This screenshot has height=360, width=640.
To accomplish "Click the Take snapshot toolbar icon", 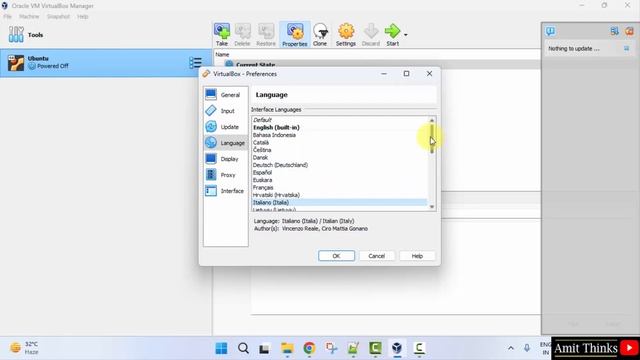I will (x=222, y=35).
